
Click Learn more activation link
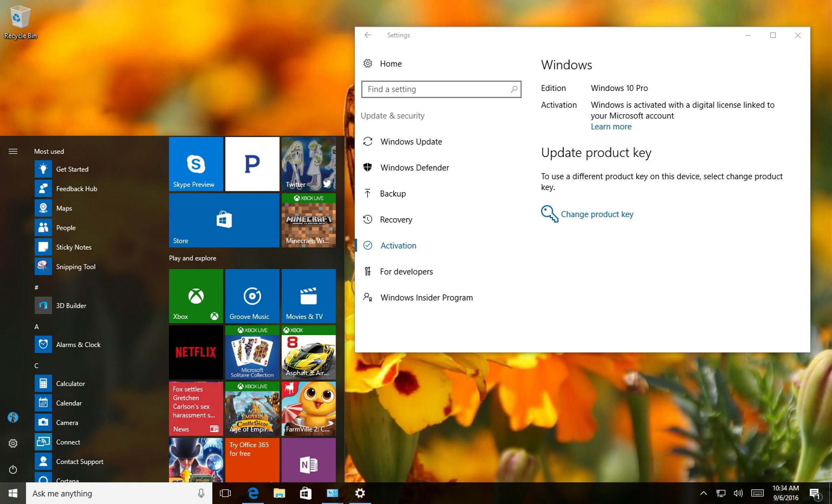pyautogui.click(x=610, y=126)
